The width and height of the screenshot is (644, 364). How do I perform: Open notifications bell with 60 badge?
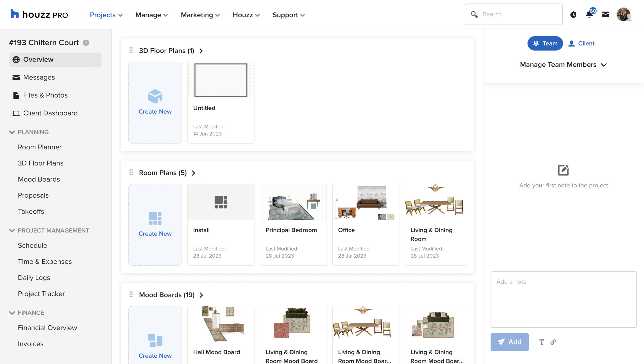589,14
